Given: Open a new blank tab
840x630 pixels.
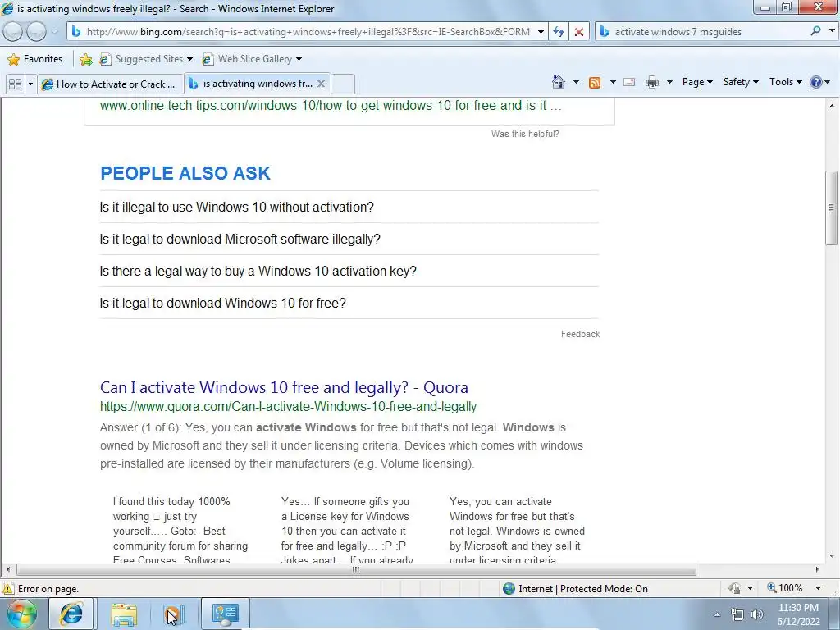Looking at the screenshot, I should click(x=343, y=84).
